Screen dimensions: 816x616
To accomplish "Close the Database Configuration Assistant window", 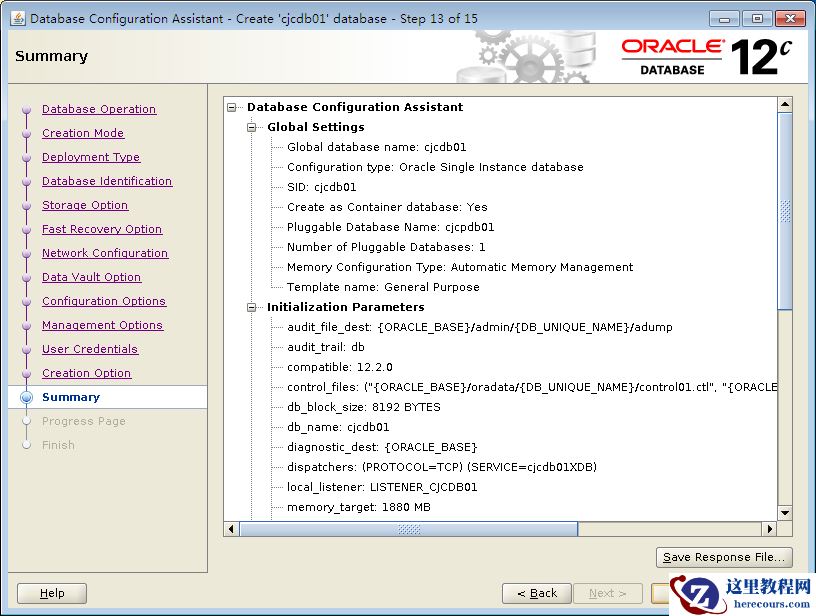I will [x=790, y=19].
